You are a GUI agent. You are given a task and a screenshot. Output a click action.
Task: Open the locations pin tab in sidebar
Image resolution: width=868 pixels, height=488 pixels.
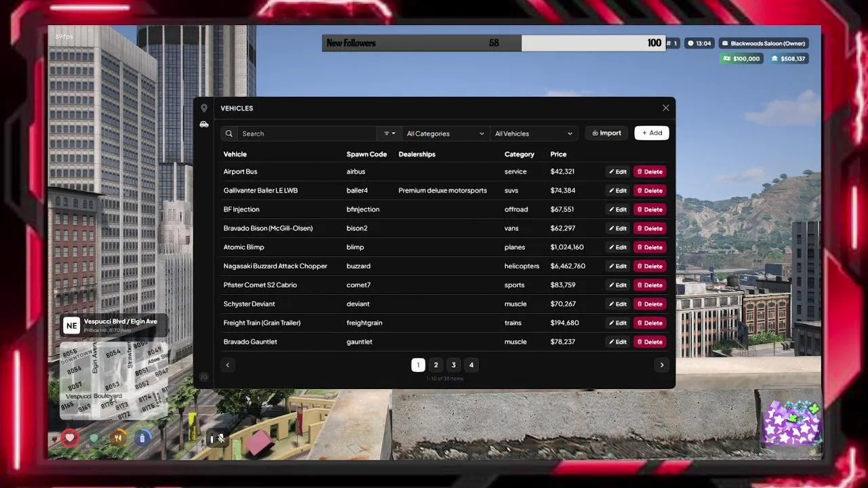pos(203,108)
